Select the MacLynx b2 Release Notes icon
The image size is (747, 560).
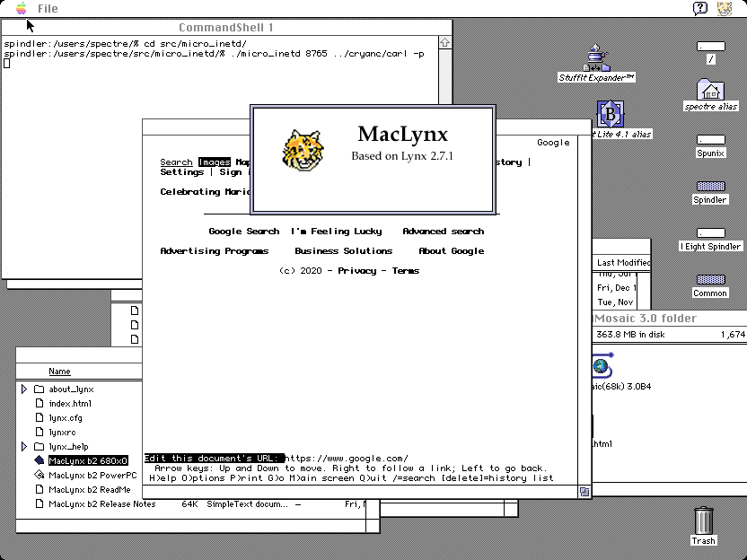pyautogui.click(x=40, y=503)
